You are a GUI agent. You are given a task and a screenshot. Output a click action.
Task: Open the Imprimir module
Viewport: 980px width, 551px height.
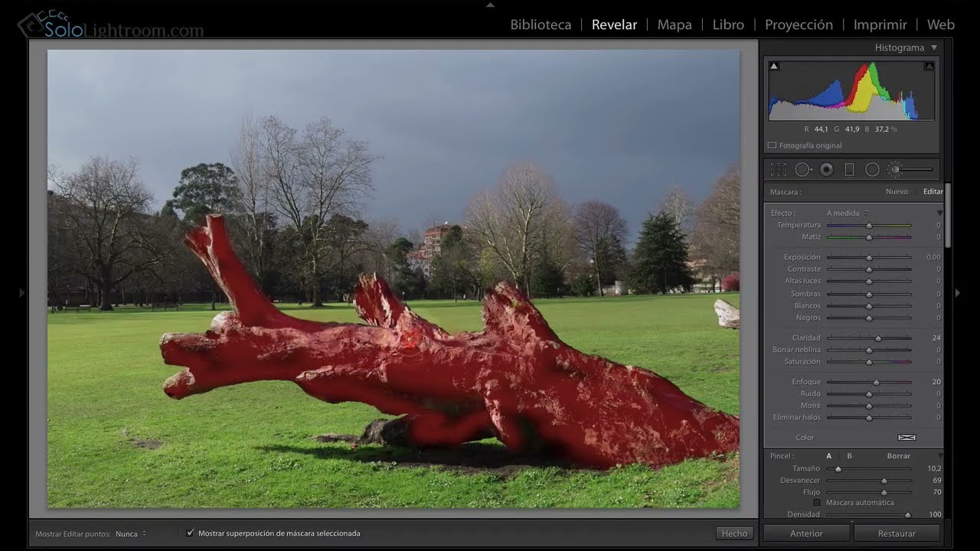(880, 24)
